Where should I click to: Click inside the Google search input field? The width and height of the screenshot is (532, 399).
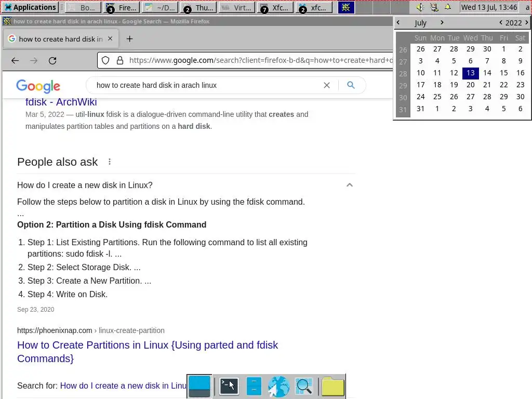(207, 85)
